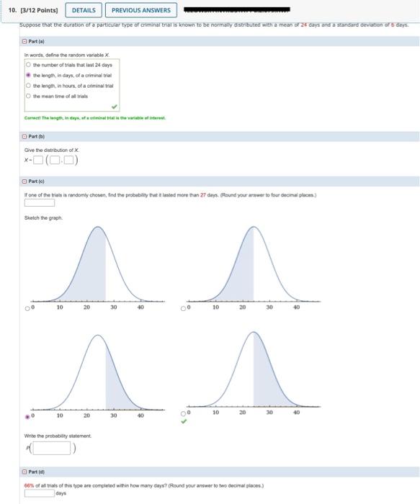Select 'the length, in days, of a criminal trial'
The height and width of the screenshot is (504, 420).
28,75
